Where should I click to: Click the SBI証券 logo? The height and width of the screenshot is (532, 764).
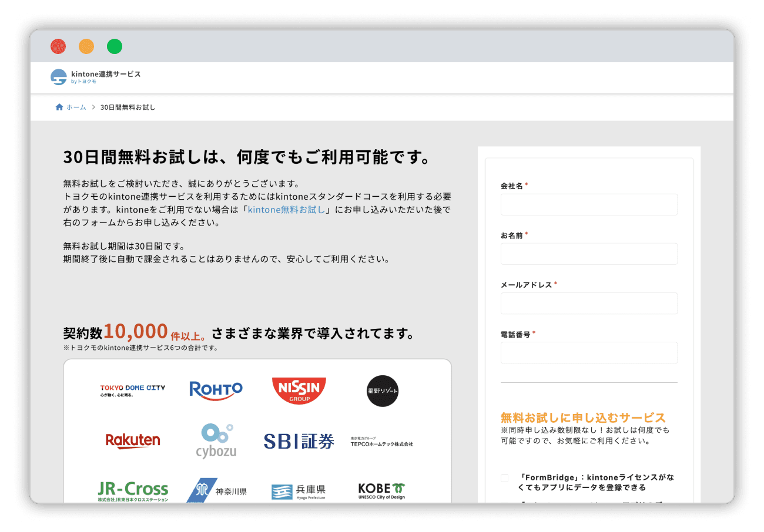click(x=299, y=441)
